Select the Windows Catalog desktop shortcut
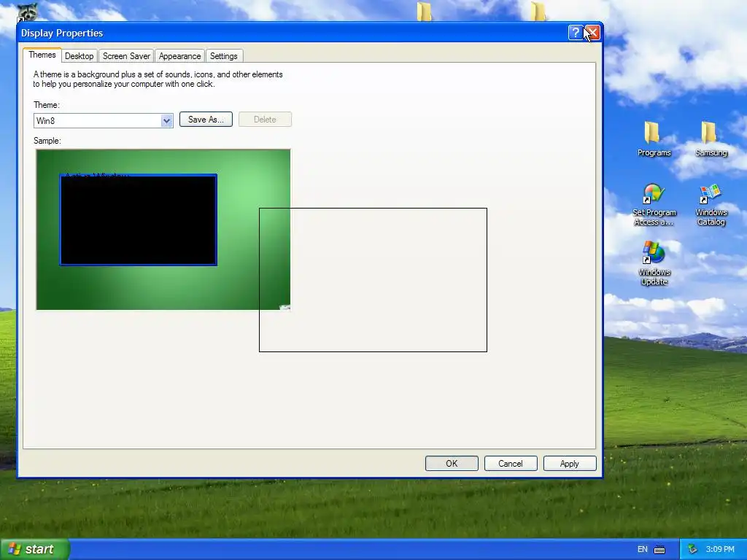 711,205
